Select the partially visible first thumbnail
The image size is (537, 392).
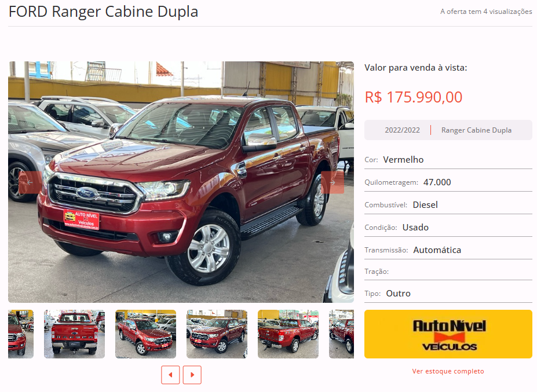pyautogui.click(x=21, y=334)
